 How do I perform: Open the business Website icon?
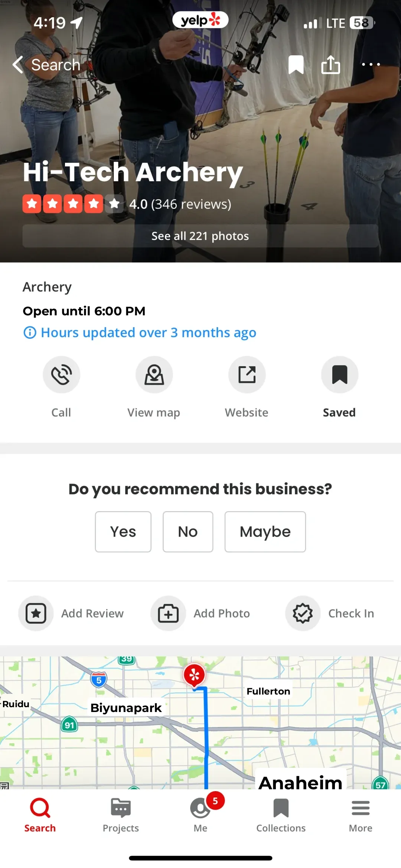pyautogui.click(x=247, y=374)
